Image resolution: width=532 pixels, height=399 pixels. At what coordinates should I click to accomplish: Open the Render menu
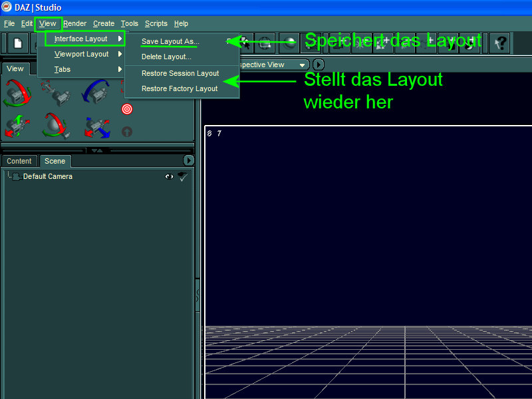click(x=74, y=24)
